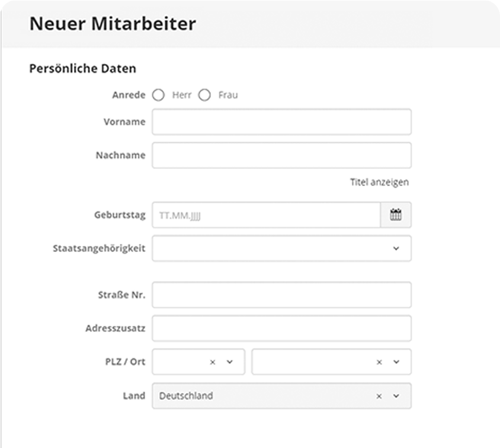The image size is (500, 448).
Task: Clear the PLZ field with its X icon
Action: tap(213, 362)
